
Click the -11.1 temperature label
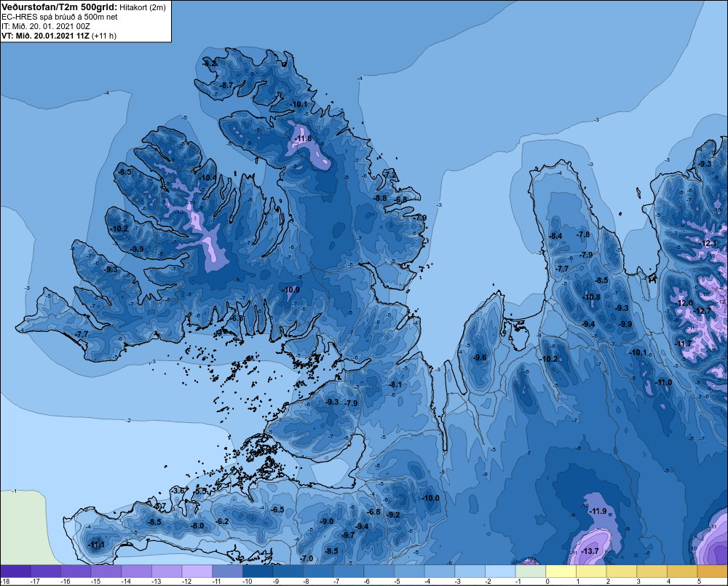point(96,545)
